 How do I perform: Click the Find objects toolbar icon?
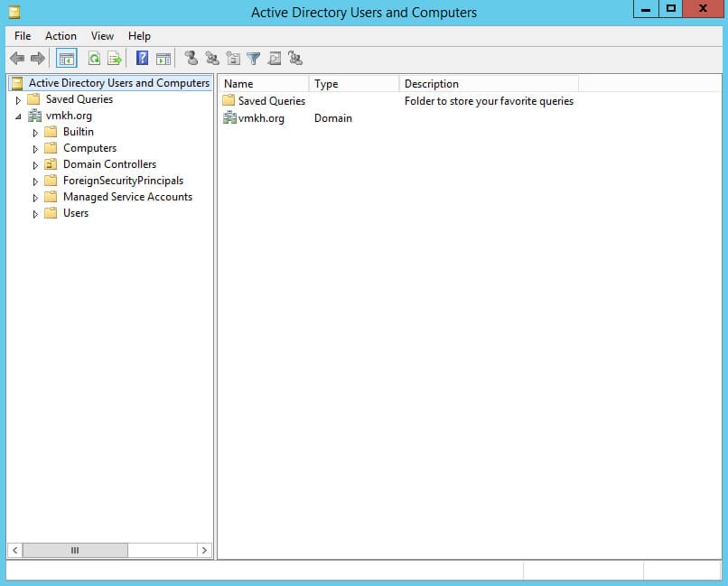pos(275,59)
